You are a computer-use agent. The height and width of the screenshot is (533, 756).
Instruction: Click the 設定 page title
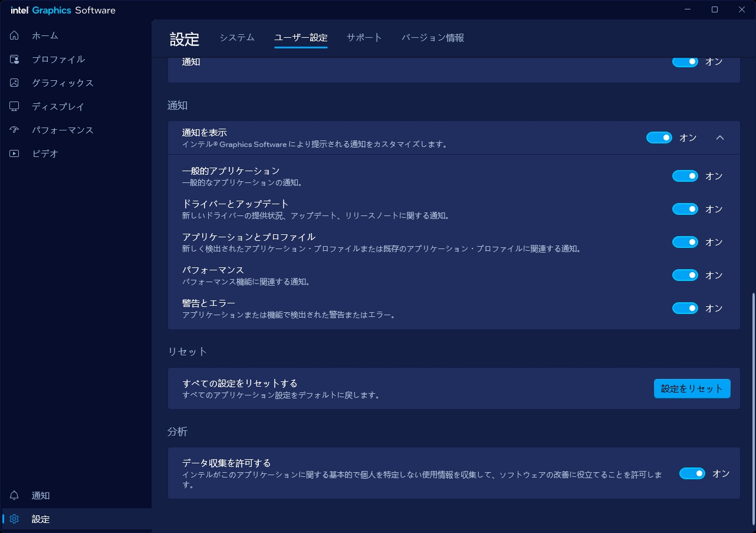click(185, 40)
